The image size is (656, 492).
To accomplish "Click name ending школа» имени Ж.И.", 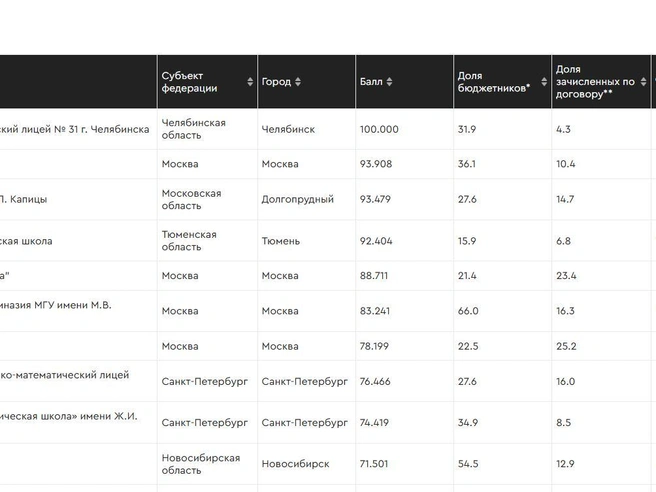I will pos(69,416).
